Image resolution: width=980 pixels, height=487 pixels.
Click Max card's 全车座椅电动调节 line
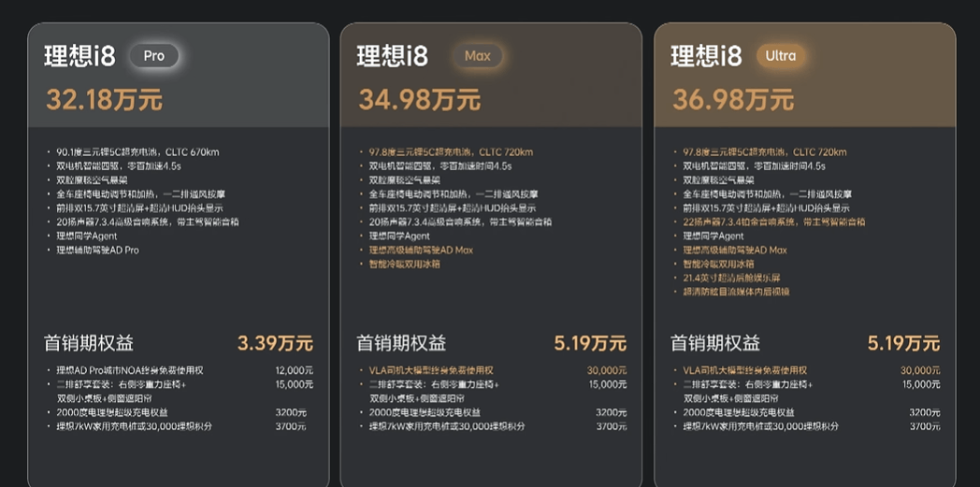coord(454,194)
